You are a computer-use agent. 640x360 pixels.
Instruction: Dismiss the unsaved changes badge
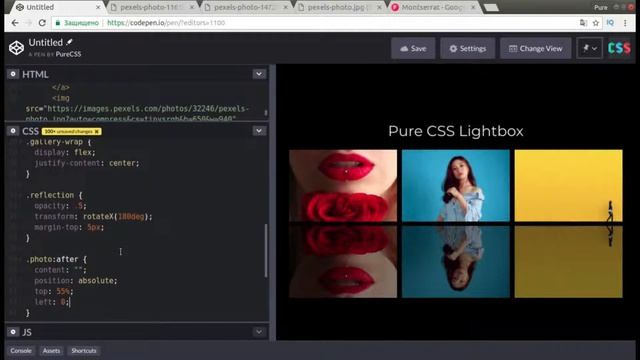97,131
